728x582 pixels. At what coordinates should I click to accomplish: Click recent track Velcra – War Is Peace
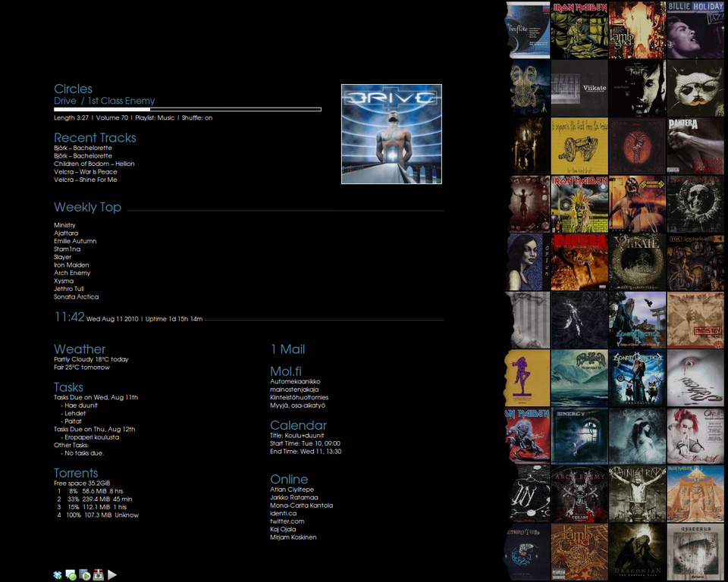85,172
